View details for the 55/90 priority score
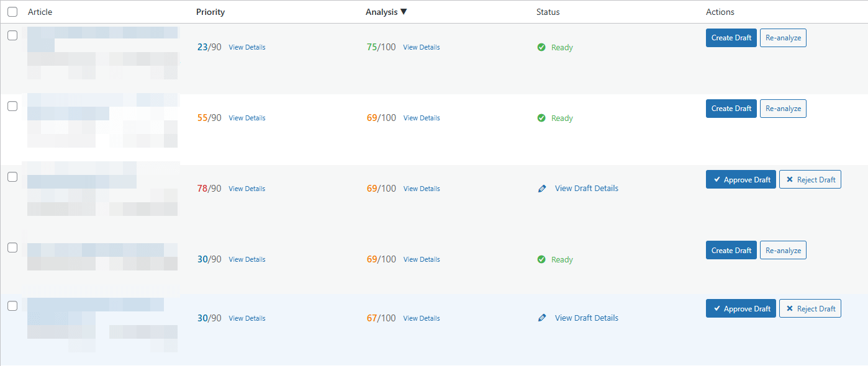The height and width of the screenshot is (366, 868). tap(246, 118)
